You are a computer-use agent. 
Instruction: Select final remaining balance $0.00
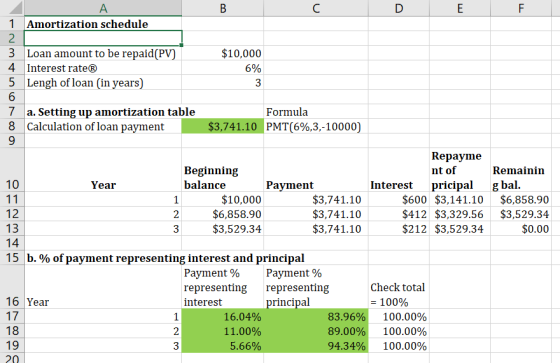click(x=521, y=229)
